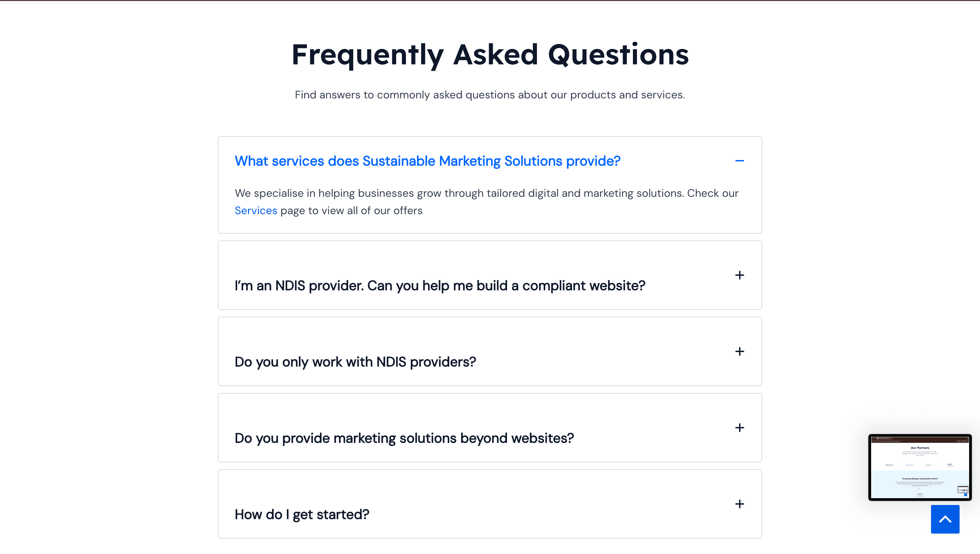Click the blue scroll-to-top arrow button
Viewport: 980px width, 554px height.
click(945, 519)
